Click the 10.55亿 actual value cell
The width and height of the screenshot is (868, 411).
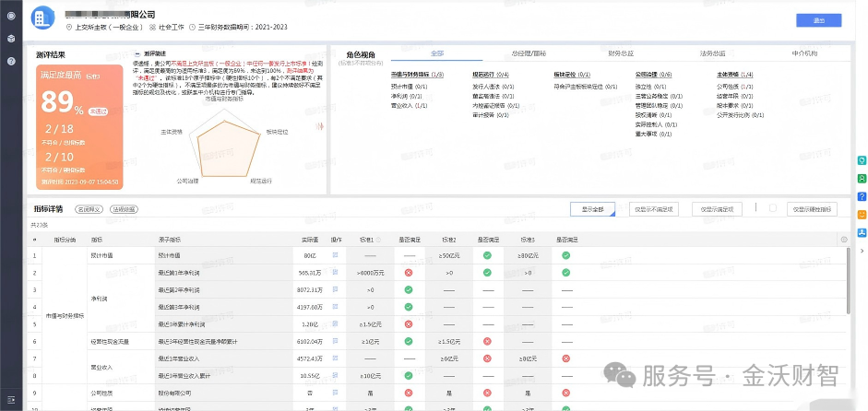pyautogui.click(x=309, y=376)
